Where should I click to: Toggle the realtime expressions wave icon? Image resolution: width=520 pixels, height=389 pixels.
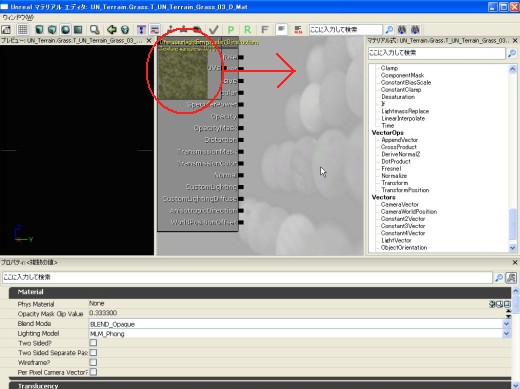pyautogui.click(x=154, y=30)
